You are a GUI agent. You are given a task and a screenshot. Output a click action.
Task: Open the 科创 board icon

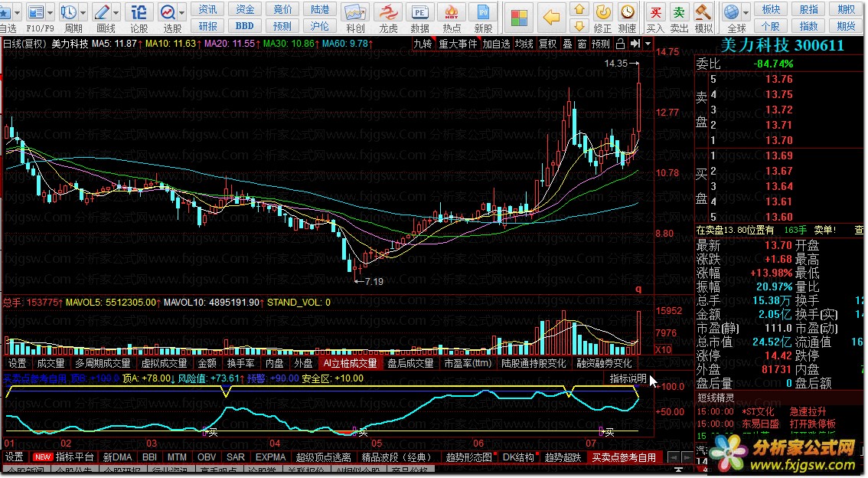pos(355,11)
